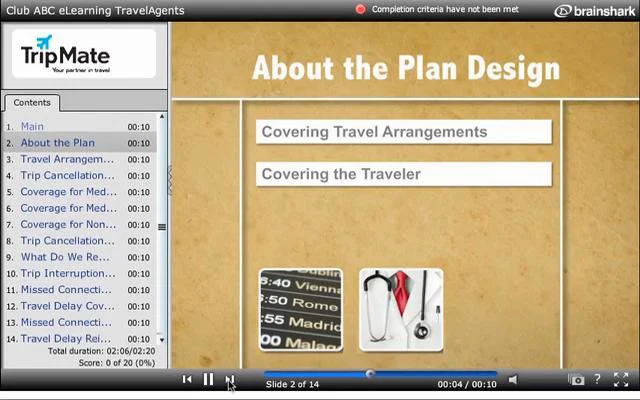The image size is (640, 400).
Task: Open slide 11 Missed Connecti...
Action: (x=66, y=290)
